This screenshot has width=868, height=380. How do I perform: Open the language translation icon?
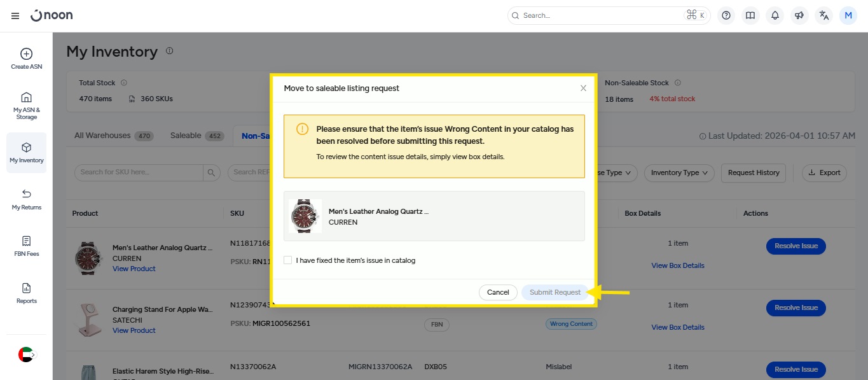[x=824, y=16]
